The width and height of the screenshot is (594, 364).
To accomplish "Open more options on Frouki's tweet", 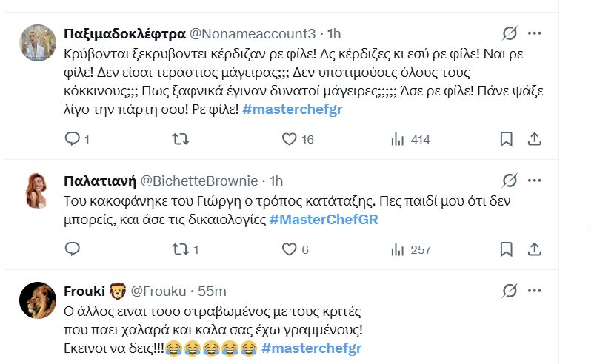I will [534, 291].
